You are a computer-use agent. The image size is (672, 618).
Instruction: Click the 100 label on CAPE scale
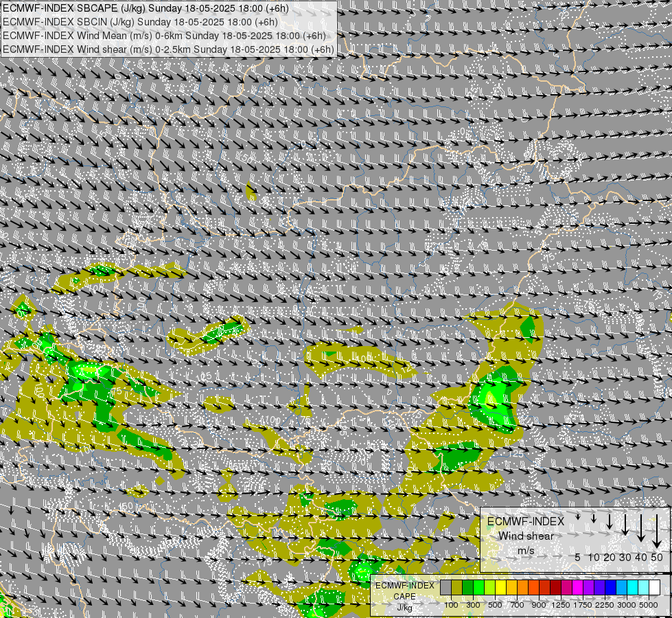451,605
